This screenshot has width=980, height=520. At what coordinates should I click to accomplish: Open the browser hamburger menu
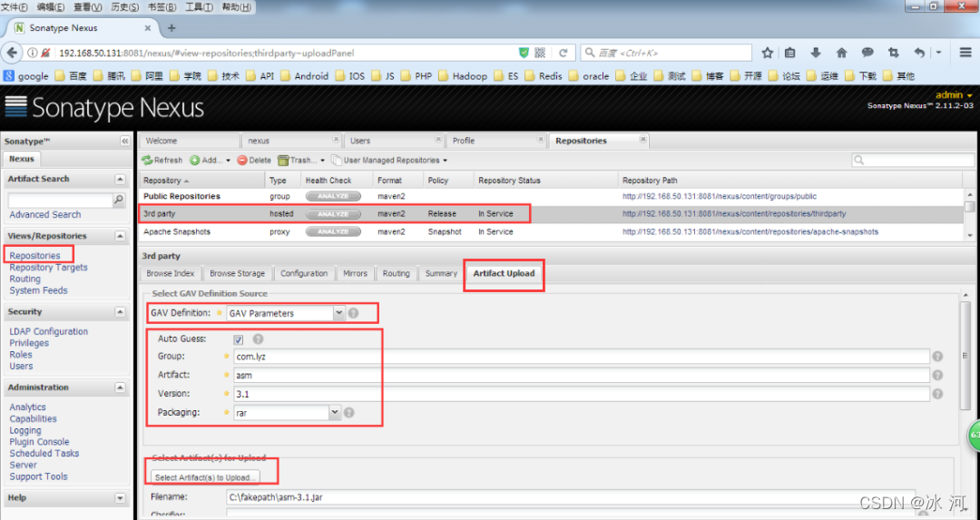tap(965, 54)
